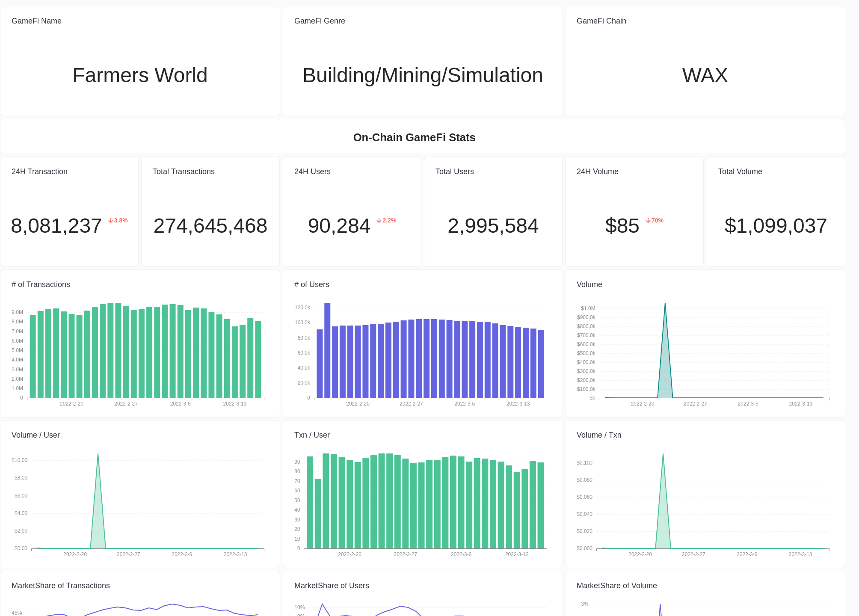Click the Building/Mining/Simulation genre label

click(422, 75)
